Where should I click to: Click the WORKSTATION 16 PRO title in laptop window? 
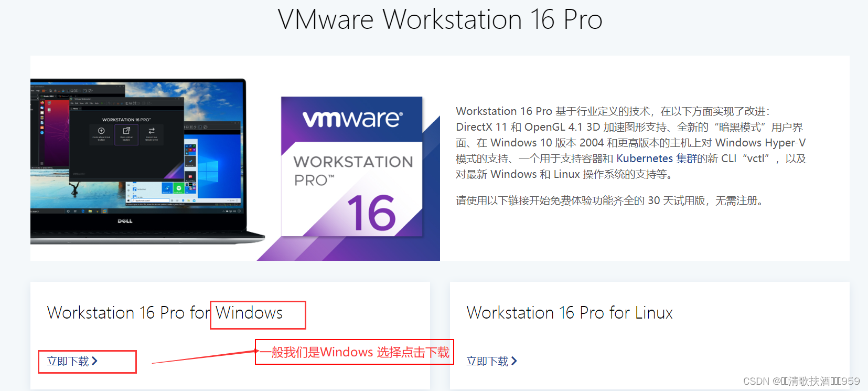click(x=126, y=120)
